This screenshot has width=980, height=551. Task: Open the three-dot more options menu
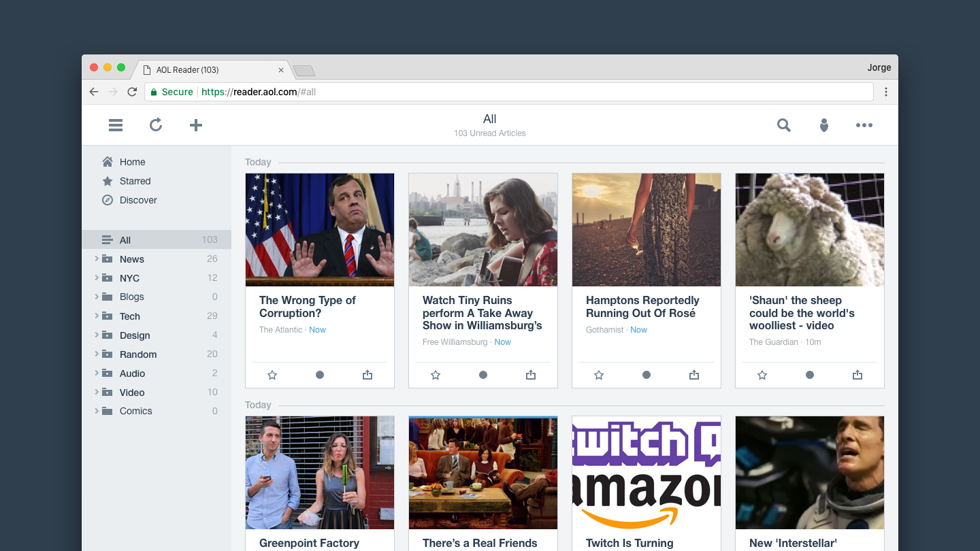(x=864, y=125)
